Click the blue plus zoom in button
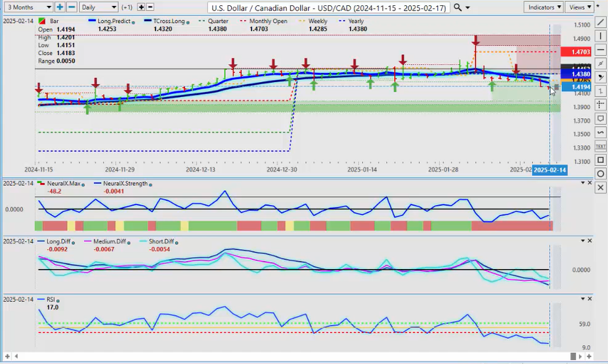 [x=60, y=7]
